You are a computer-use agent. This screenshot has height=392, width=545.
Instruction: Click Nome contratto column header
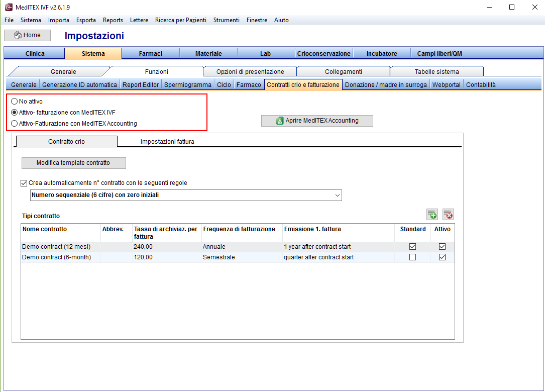(61, 233)
